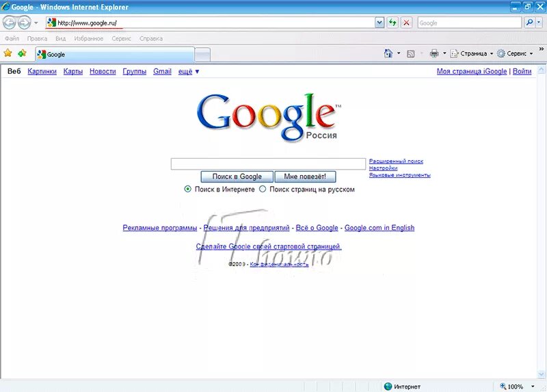Click the Мне повезёт! button
This screenshot has height=392, width=547.
(x=305, y=177)
